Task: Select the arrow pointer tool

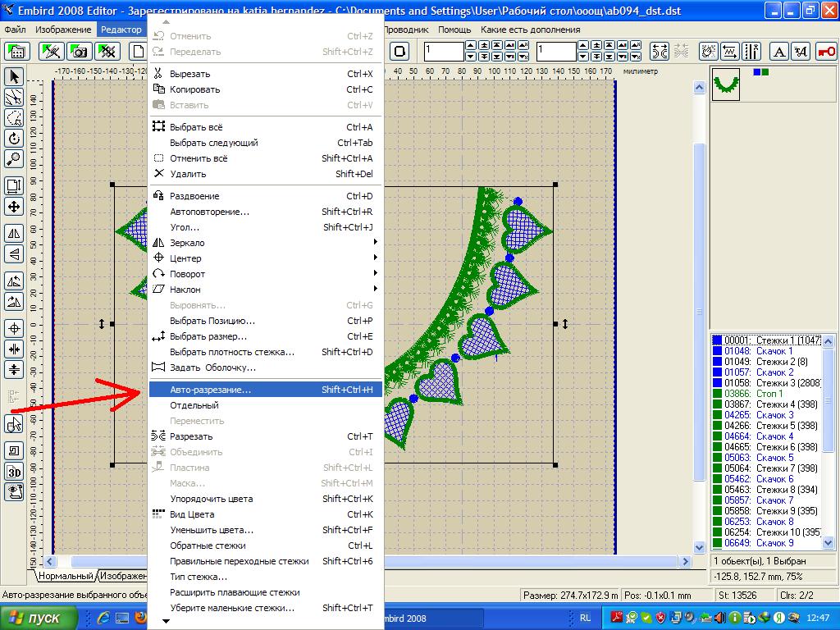Action: tap(14, 77)
